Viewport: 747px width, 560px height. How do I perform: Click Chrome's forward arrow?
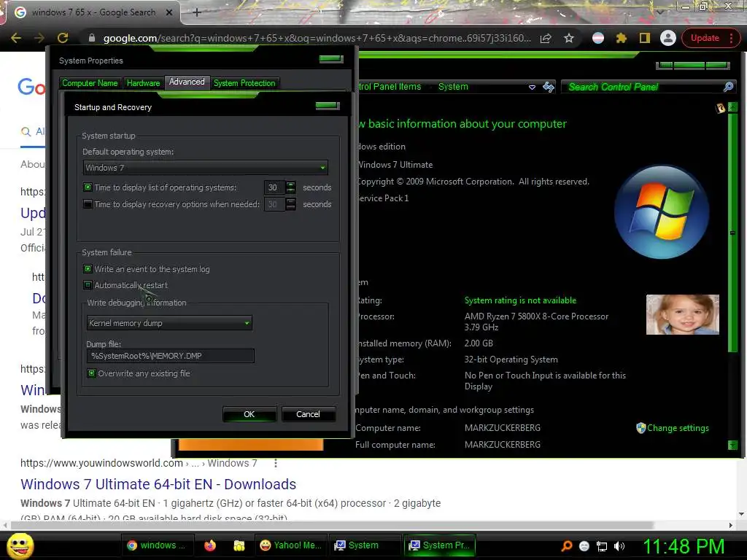coord(39,38)
